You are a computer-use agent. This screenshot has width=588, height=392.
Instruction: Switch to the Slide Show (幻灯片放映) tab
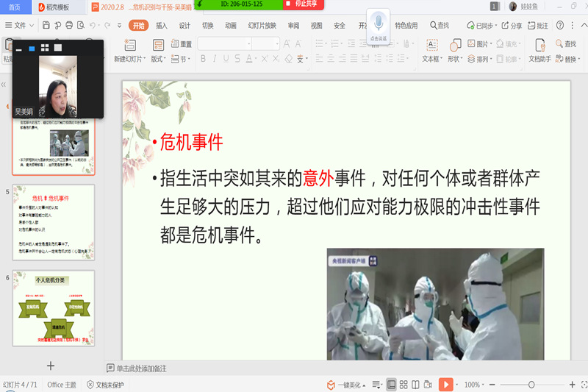262,25
